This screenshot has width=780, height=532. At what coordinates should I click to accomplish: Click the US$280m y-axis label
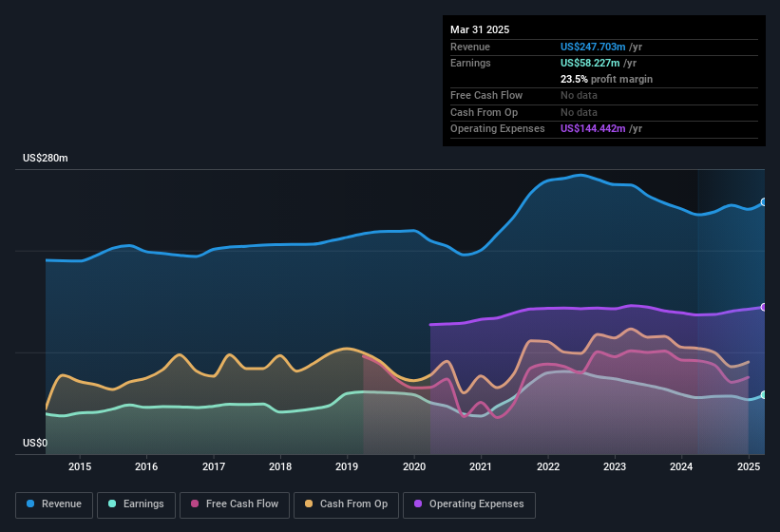tap(46, 158)
